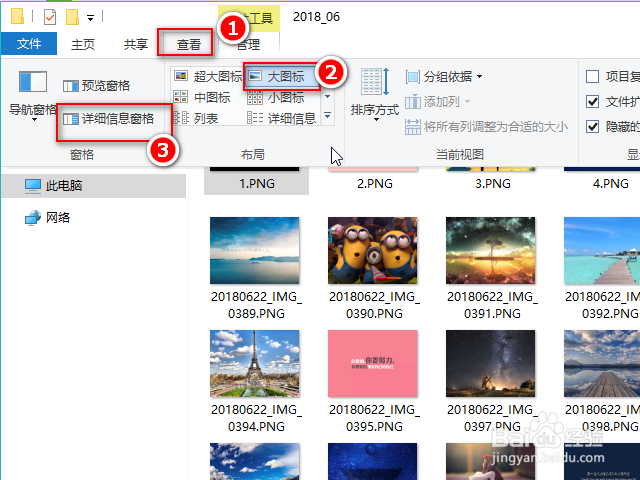Select 详细信息 layout
640x480 pixels.
pos(282,118)
